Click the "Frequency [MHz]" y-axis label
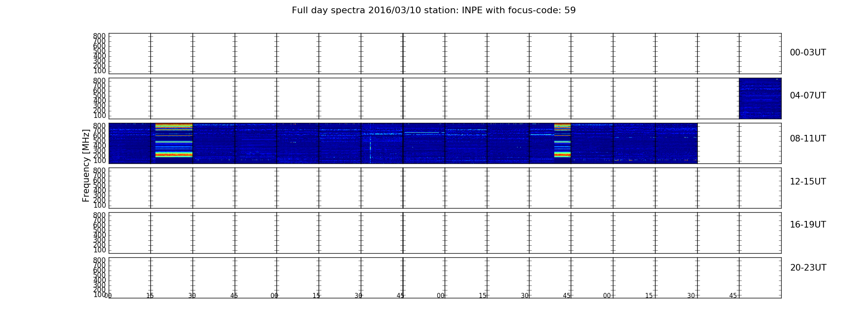The width and height of the screenshot is (868, 331). pos(86,165)
